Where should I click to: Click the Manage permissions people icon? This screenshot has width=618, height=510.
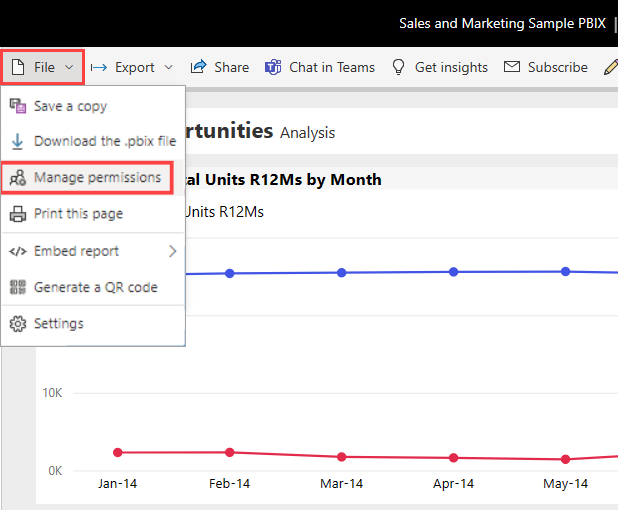(17, 178)
